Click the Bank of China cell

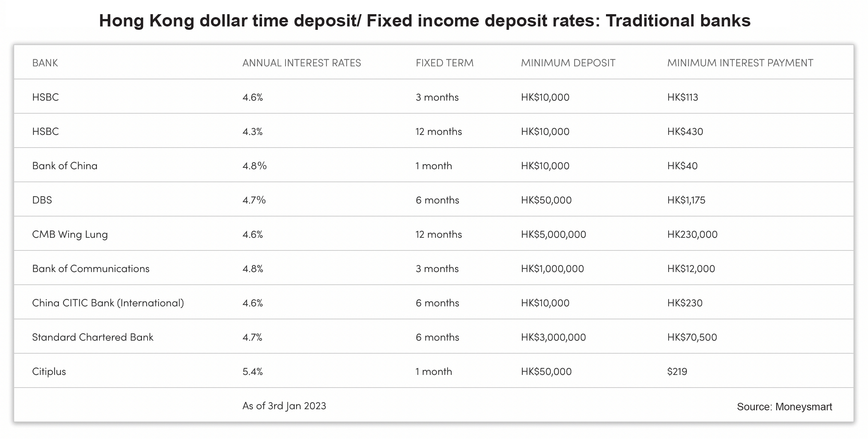(65, 165)
